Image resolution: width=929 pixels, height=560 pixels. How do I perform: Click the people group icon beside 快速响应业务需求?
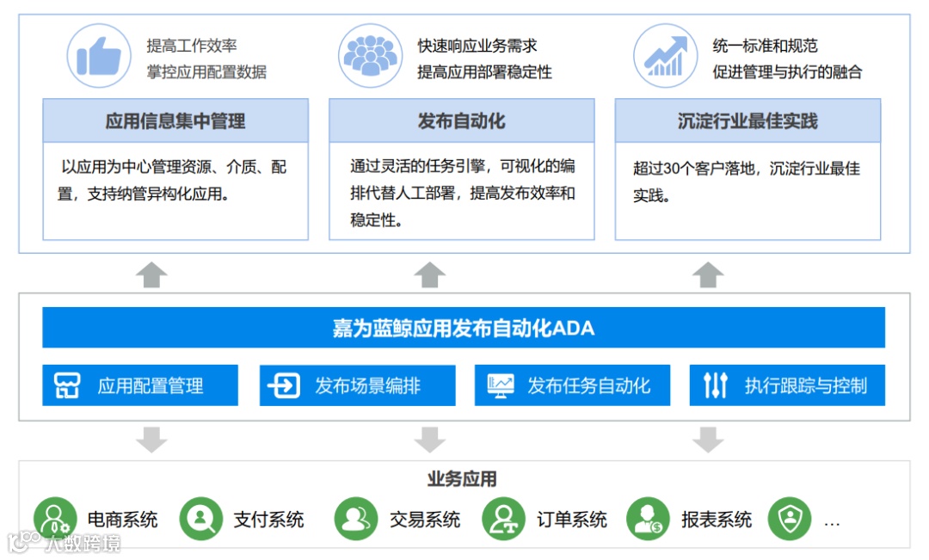click(x=370, y=56)
